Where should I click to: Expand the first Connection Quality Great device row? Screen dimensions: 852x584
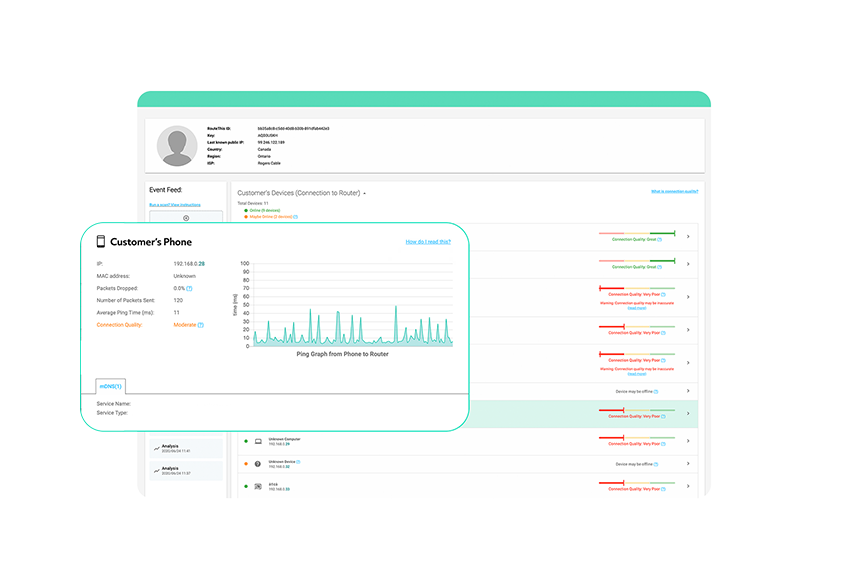pyautogui.click(x=688, y=236)
